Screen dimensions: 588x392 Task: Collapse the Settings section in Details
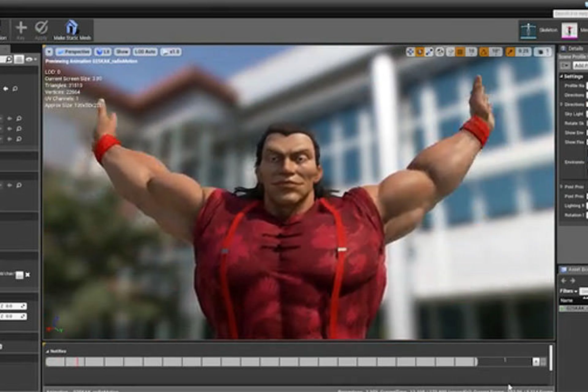coord(562,76)
